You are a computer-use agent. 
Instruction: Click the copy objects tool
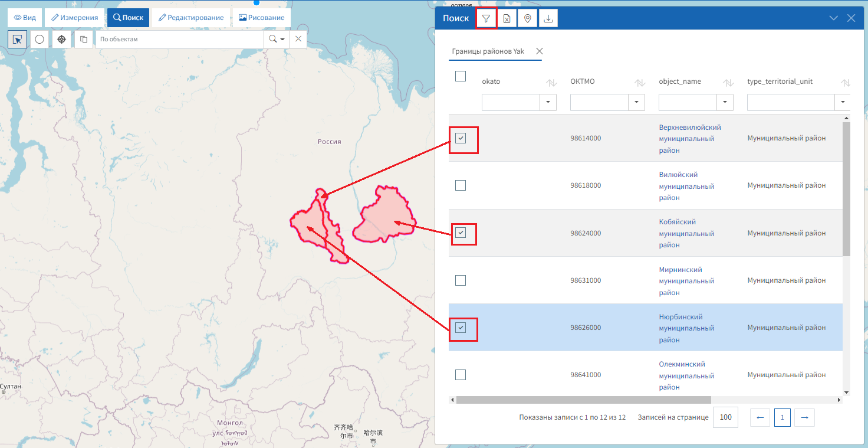(x=83, y=39)
